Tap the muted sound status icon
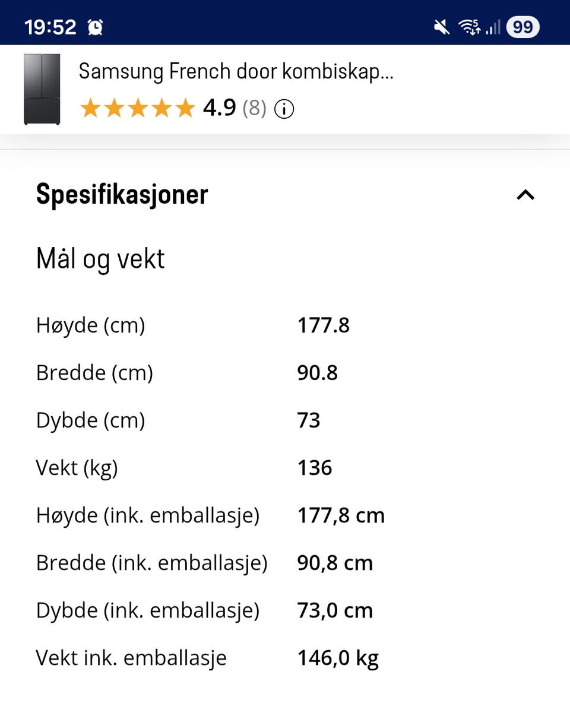This screenshot has width=570, height=728. coord(441,27)
